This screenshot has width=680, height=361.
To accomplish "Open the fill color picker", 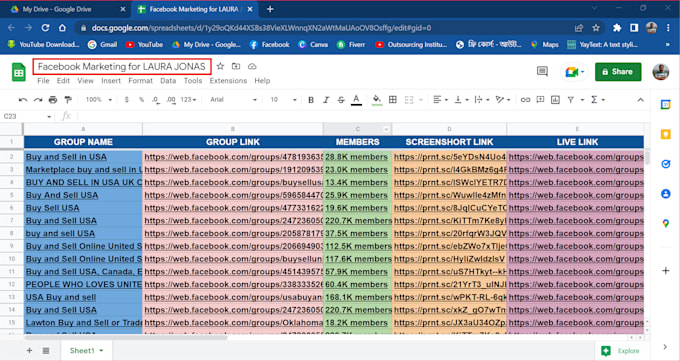I will point(377,100).
